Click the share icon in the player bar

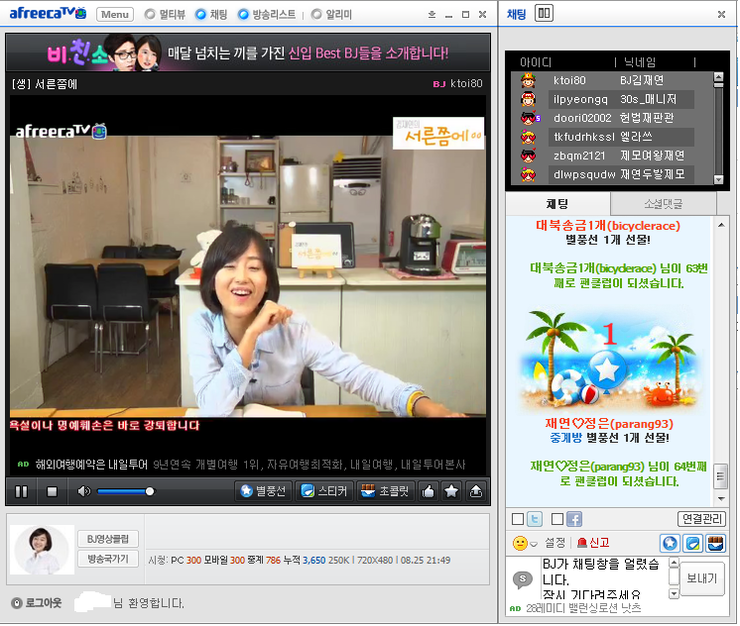click(476, 491)
